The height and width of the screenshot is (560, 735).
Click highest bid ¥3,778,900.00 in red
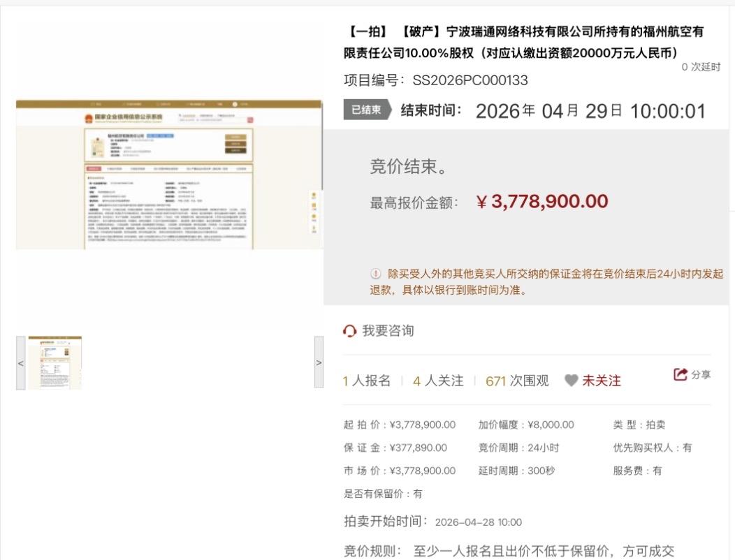[x=542, y=202]
